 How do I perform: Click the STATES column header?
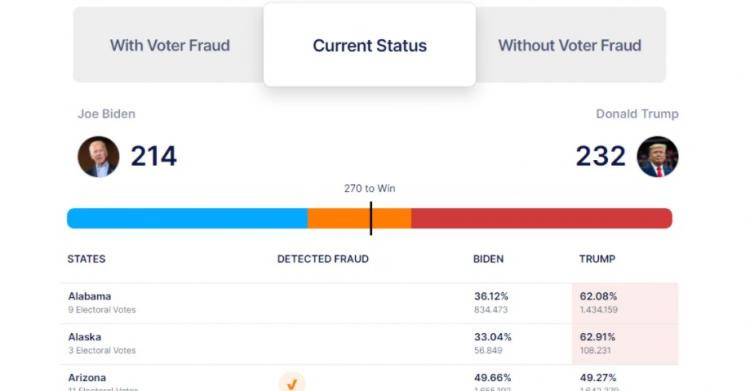[x=87, y=259]
